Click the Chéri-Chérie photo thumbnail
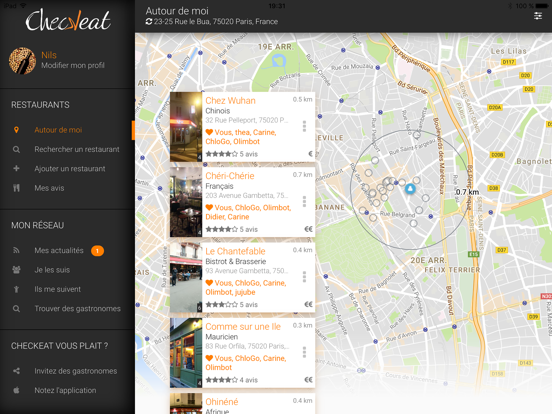552x414 pixels. 186,202
